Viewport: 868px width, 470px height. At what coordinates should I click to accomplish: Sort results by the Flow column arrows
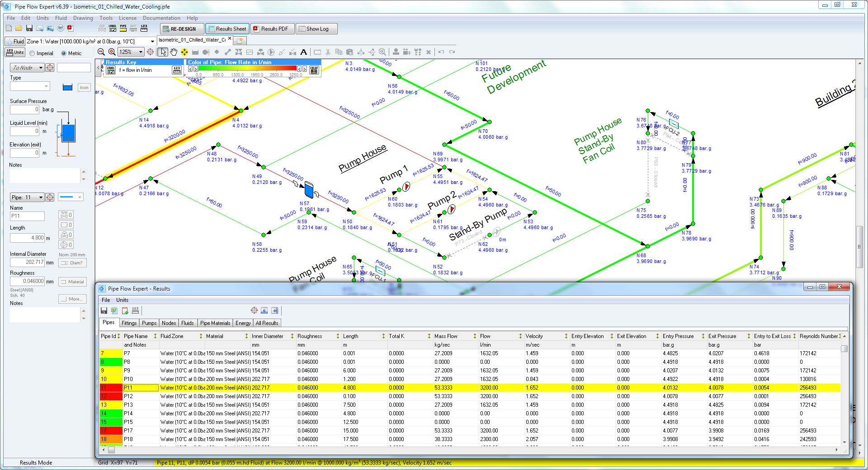tap(521, 336)
